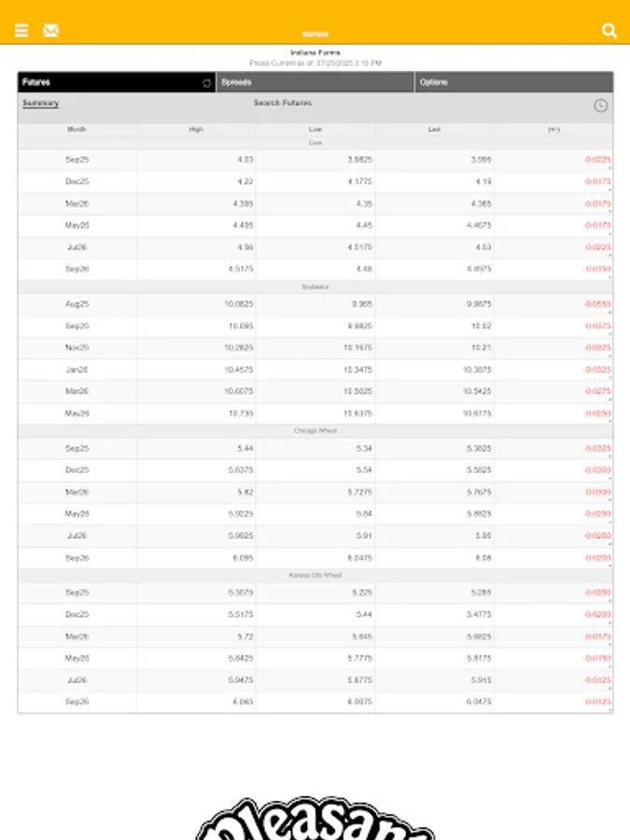
Task: Click the refresh icon on Futures tab
Action: click(x=206, y=83)
